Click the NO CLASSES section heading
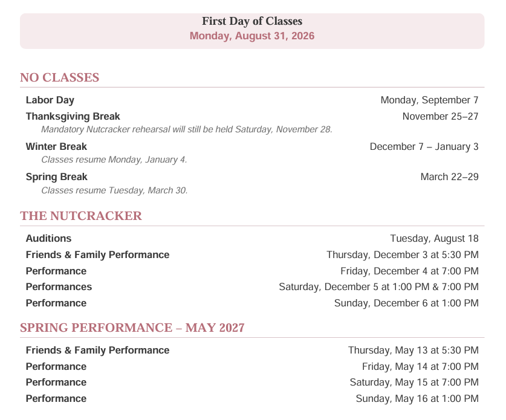 click(x=59, y=77)
